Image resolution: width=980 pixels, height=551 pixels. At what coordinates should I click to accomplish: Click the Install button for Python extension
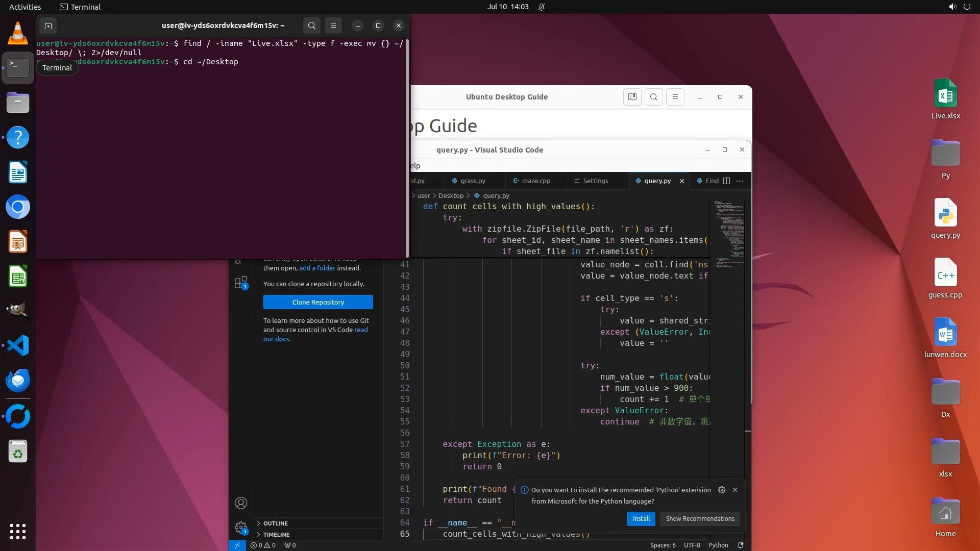pos(641,518)
